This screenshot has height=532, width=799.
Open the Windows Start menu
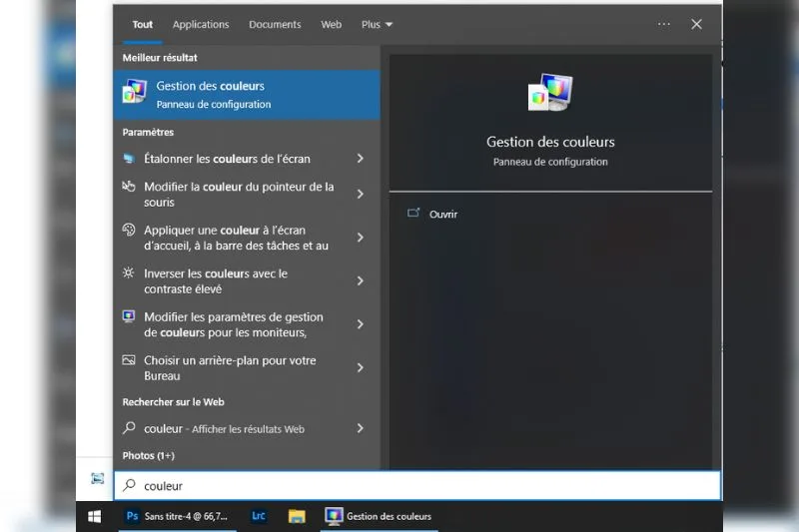(94, 517)
